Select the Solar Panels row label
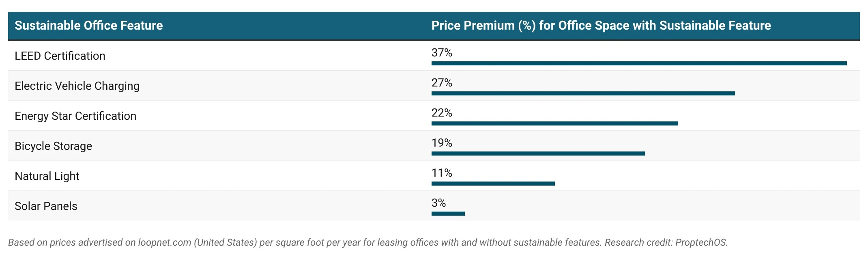This screenshot has width=868, height=253. click(46, 206)
